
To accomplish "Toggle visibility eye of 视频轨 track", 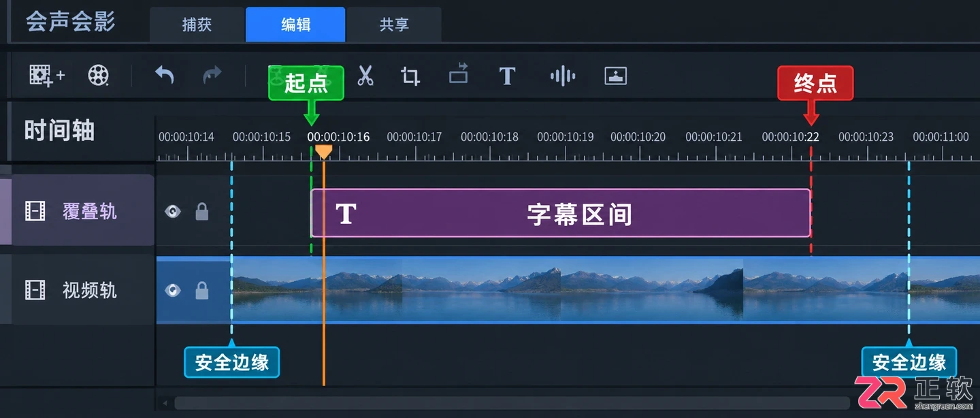I will click(x=173, y=291).
